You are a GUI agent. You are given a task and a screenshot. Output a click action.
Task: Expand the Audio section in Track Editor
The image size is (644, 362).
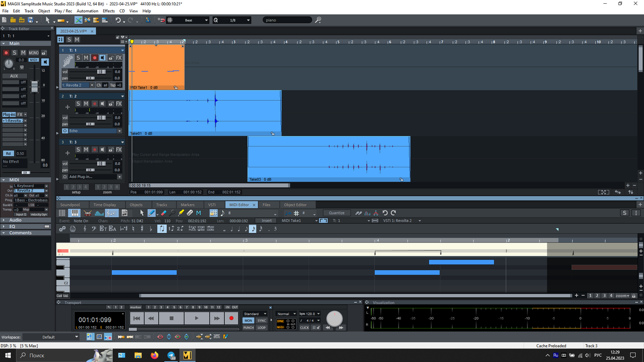click(x=4, y=220)
